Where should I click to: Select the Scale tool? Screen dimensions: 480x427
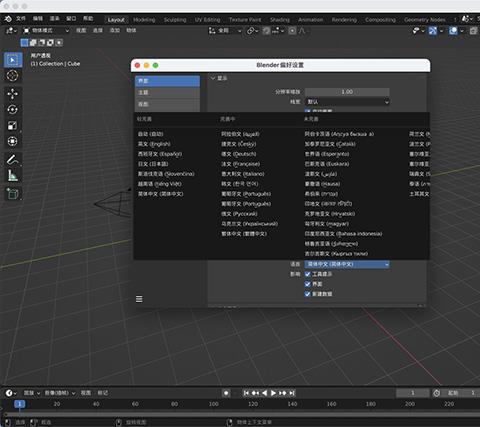tap(13, 126)
